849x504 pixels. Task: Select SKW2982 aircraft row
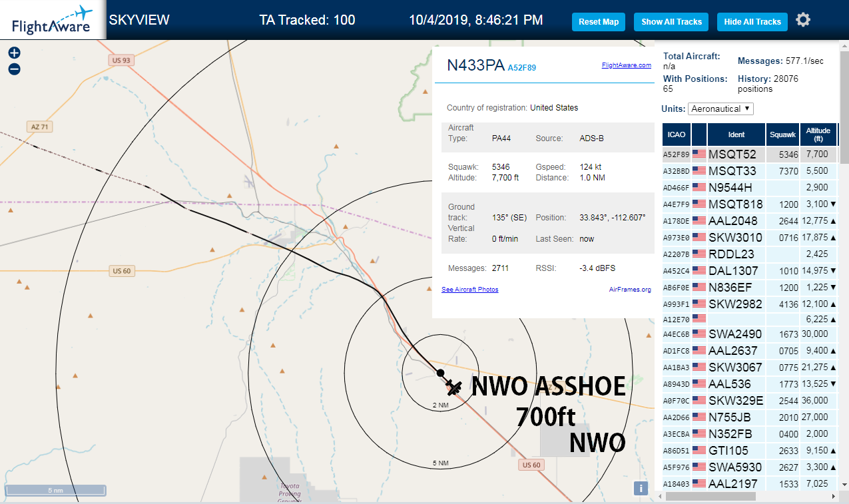750,304
